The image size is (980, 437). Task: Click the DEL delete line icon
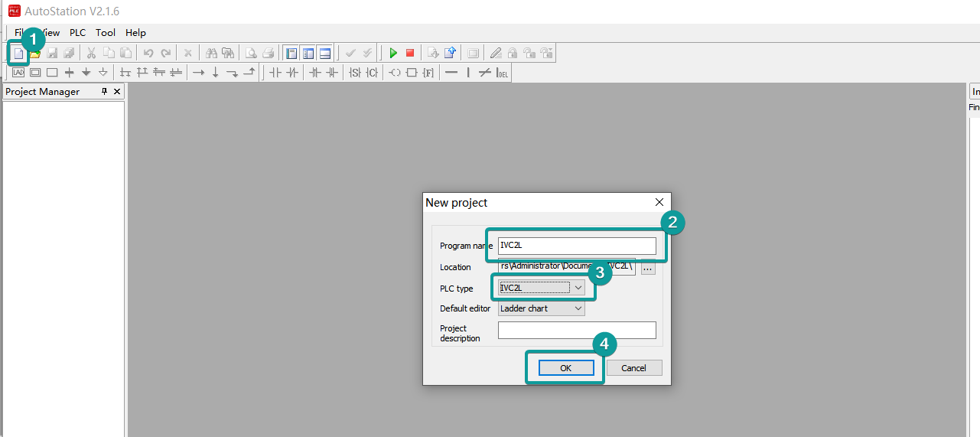502,73
